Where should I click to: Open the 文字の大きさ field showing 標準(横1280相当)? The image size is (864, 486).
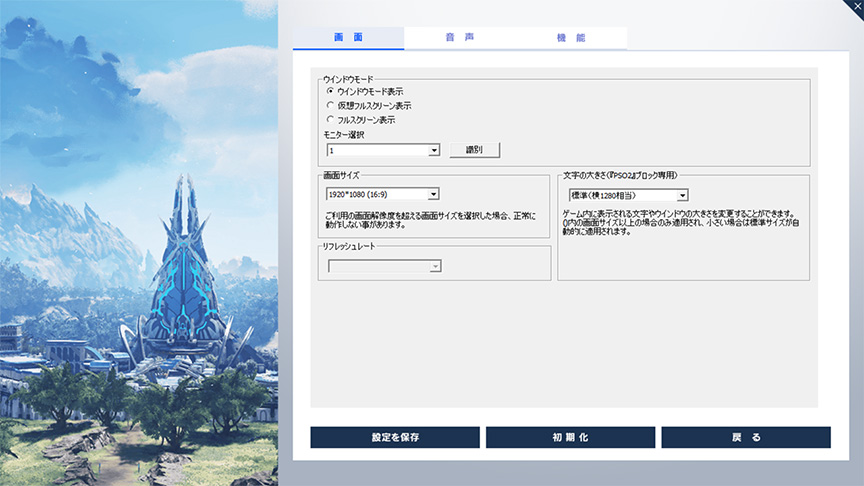point(622,196)
